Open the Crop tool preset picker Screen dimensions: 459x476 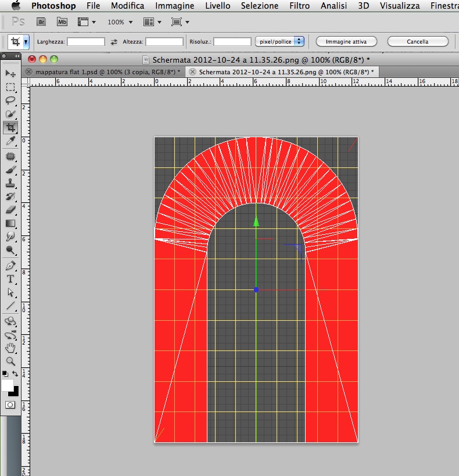(x=26, y=42)
